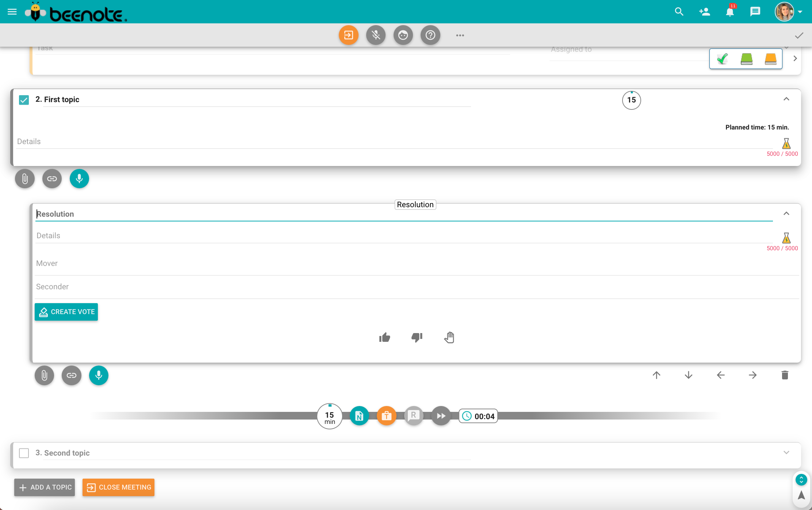Open notifications bell
Image resolution: width=812 pixels, height=510 pixels.
click(x=729, y=12)
